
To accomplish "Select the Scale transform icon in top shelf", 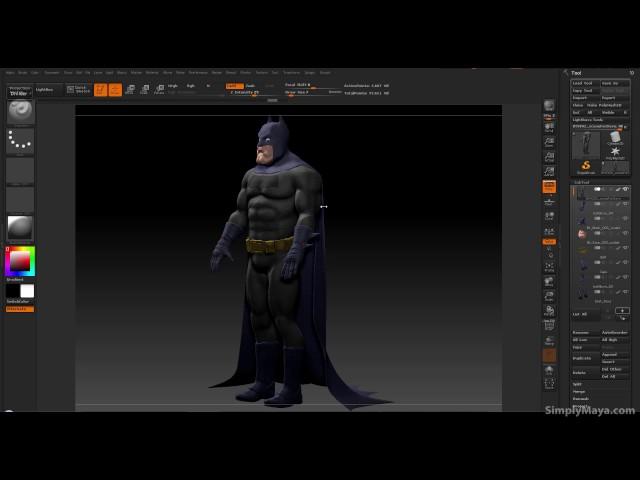I will [144, 89].
